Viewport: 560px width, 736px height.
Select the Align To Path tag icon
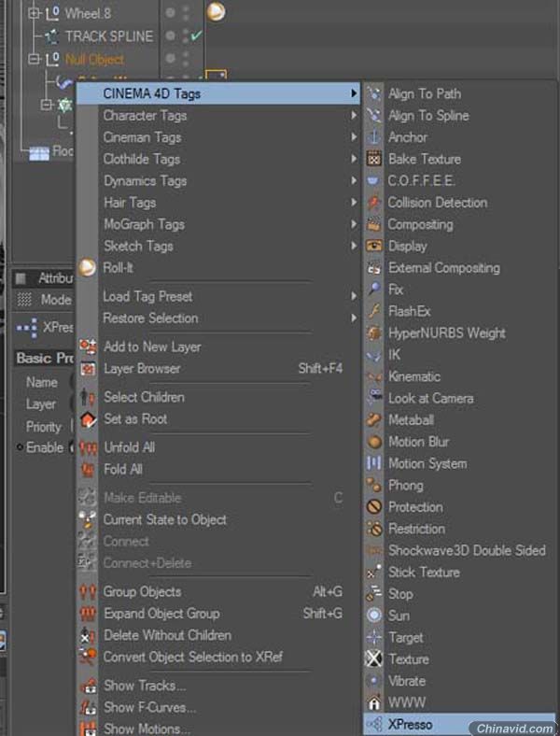point(374,93)
